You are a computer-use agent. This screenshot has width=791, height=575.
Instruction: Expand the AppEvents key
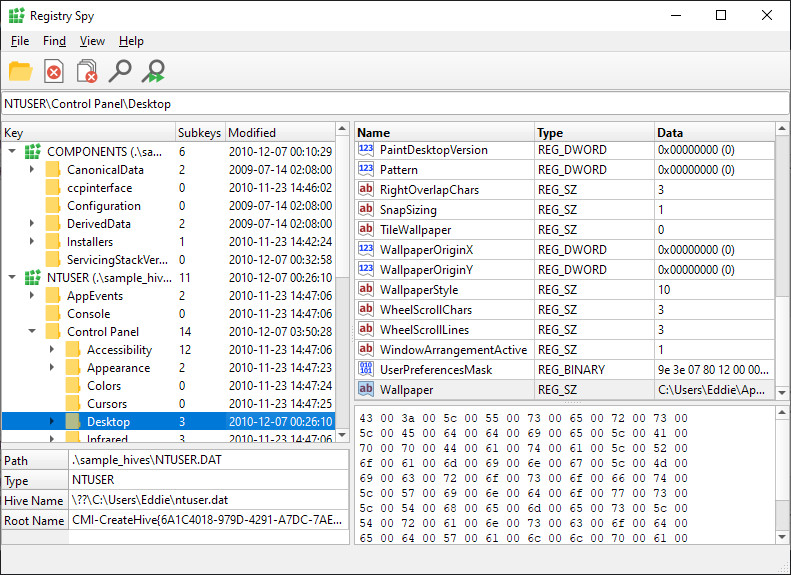[x=32, y=296]
